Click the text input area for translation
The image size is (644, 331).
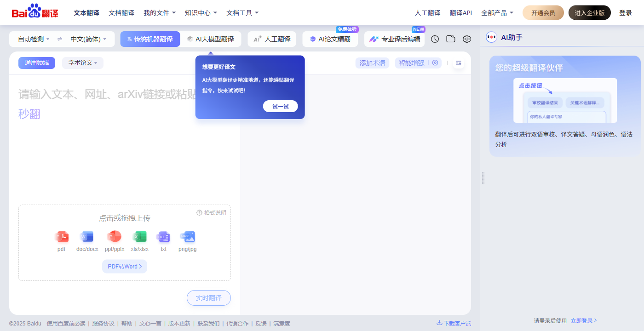pos(106,147)
